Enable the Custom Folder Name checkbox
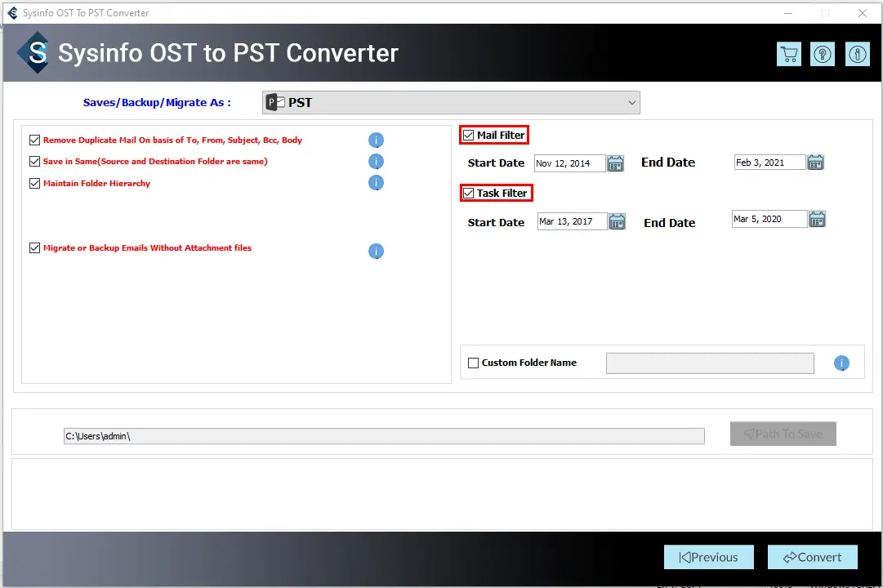The width and height of the screenshot is (883, 588). click(x=474, y=363)
